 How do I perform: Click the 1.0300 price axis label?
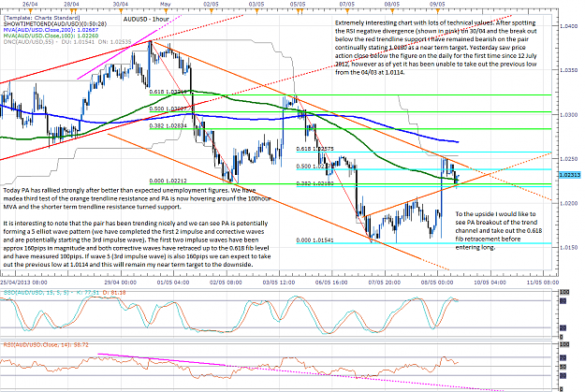click(569, 114)
